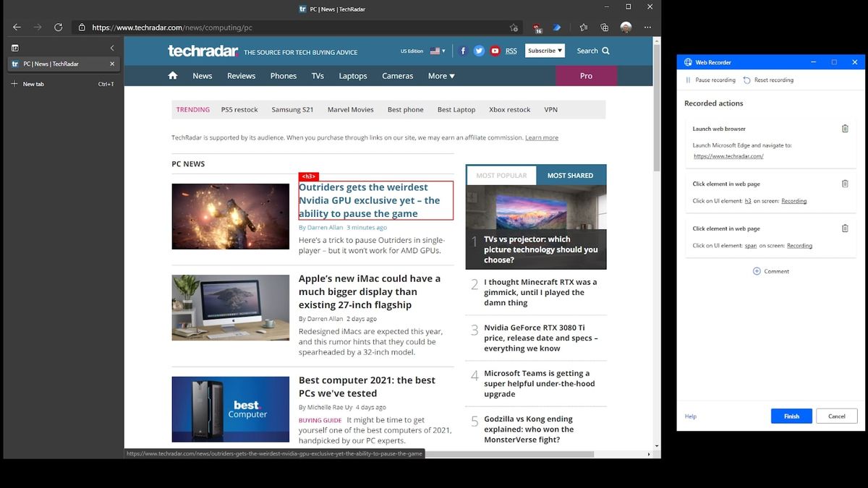This screenshot has width=868, height=488.
Task: Open TechRadar's YouTube channel
Action: click(x=495, y=51)
